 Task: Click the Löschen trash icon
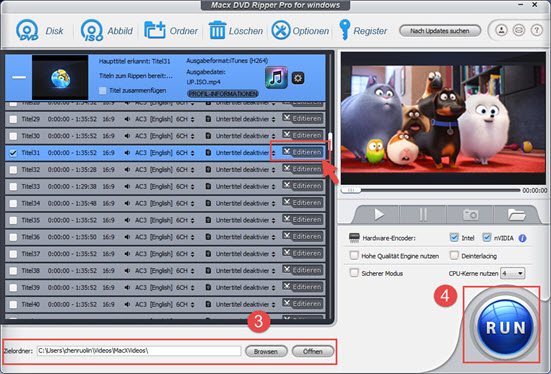click(217, 31)
